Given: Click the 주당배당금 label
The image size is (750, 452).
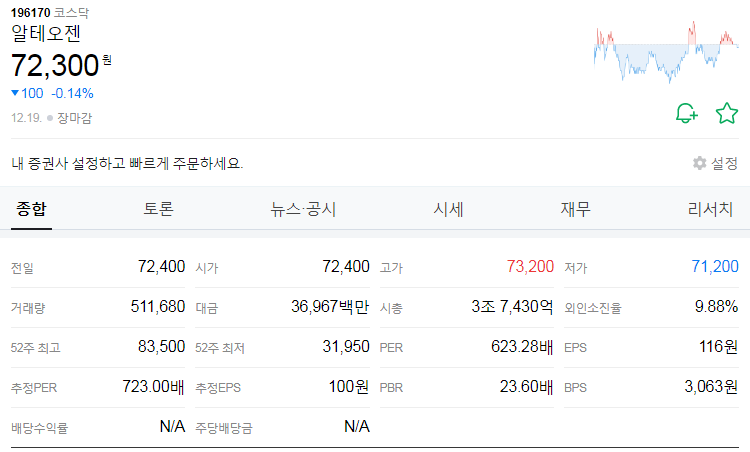Looking at the screenshot, I should click(223, 428).
